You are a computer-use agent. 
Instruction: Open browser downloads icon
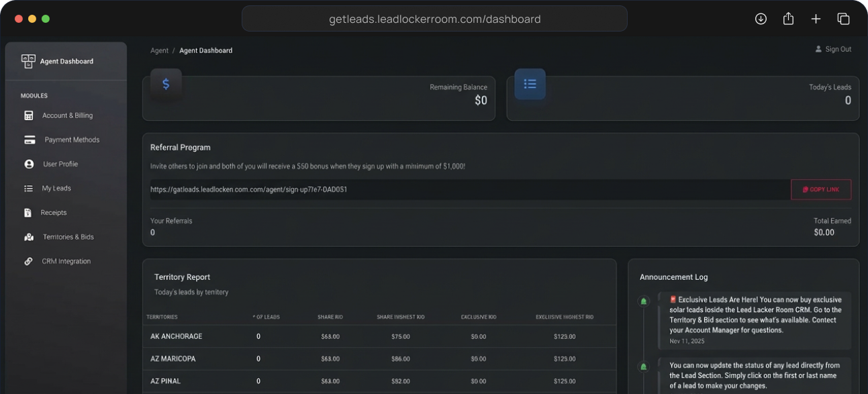(x=761, y=19)
